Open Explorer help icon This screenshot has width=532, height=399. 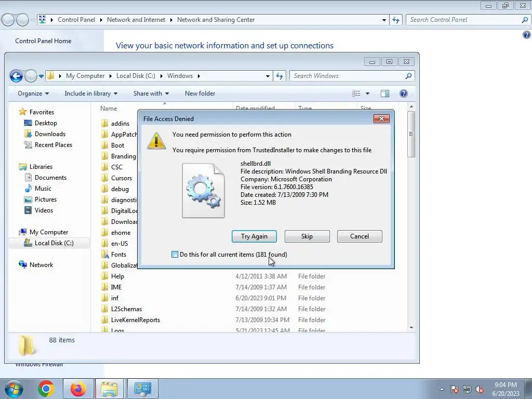[x=403, y=94]
